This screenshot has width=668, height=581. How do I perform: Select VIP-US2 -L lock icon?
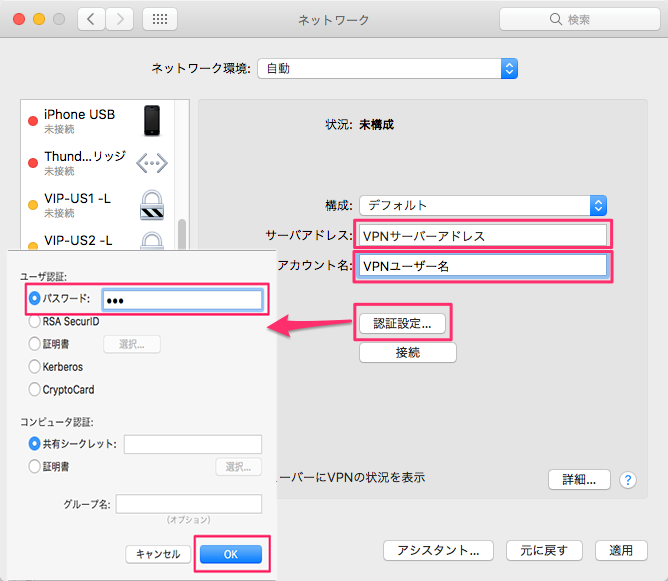[x=152, y=240]
